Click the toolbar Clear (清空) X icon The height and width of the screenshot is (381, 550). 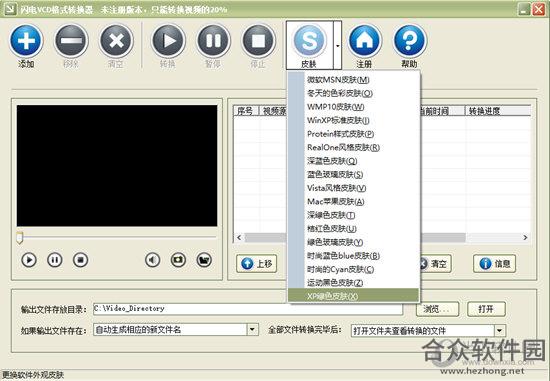tap(116, 41)
